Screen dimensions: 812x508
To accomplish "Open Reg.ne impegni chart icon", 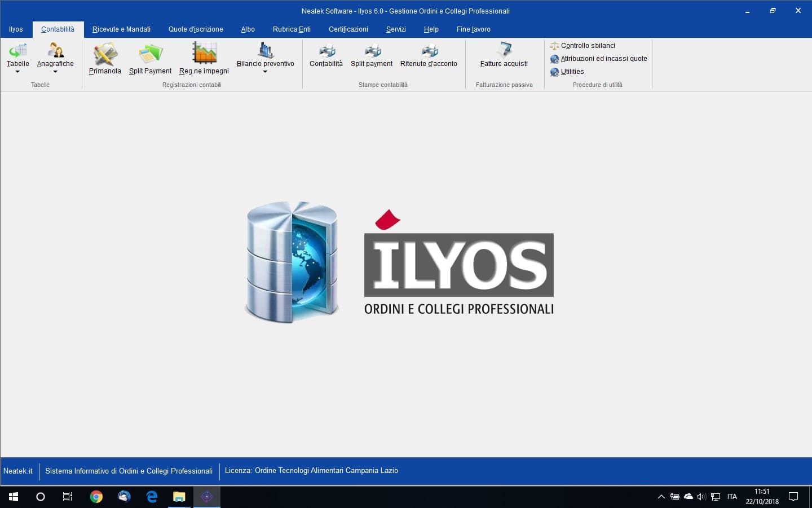I will click(x=204, y=59).
